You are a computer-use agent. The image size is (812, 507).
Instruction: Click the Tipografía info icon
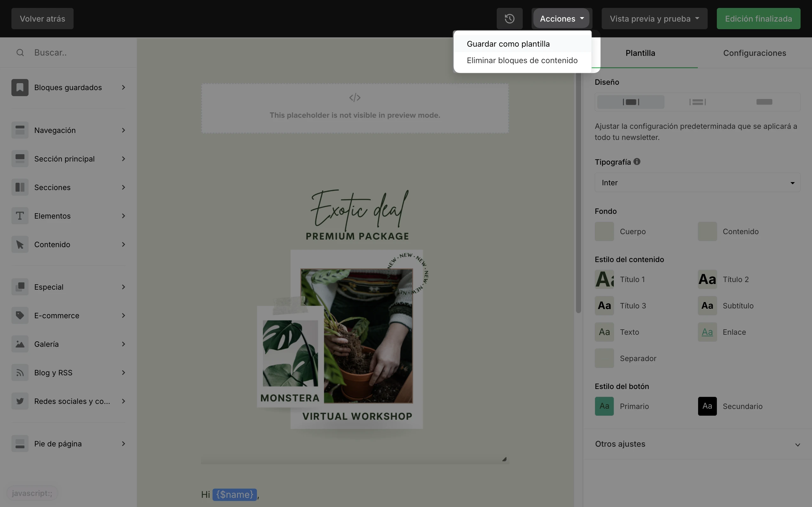(637, 161)
